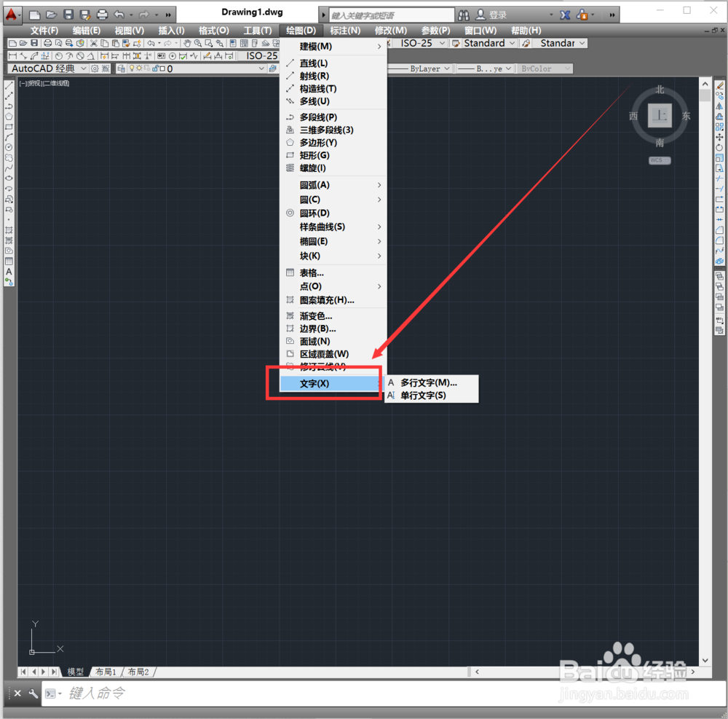Select the Spline tool in draw toolbar
Screen dimensions: 728x719
tap(9, 168)
